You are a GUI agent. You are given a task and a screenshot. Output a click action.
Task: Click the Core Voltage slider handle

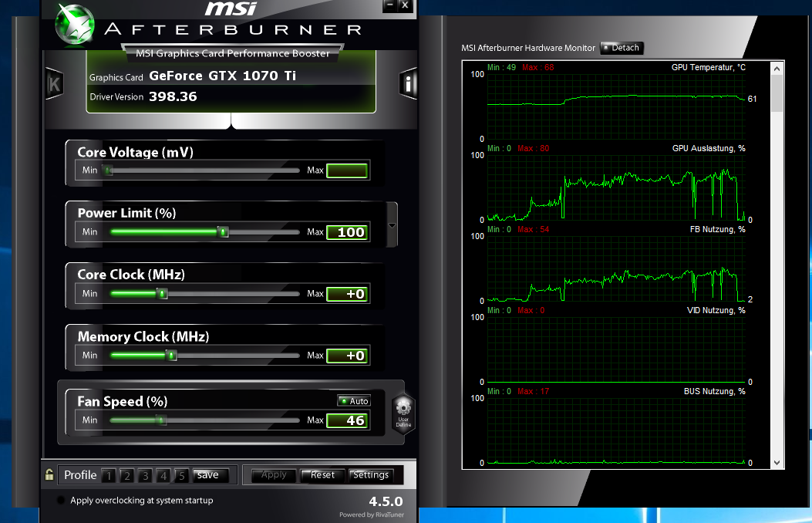[x=108, y=170]
